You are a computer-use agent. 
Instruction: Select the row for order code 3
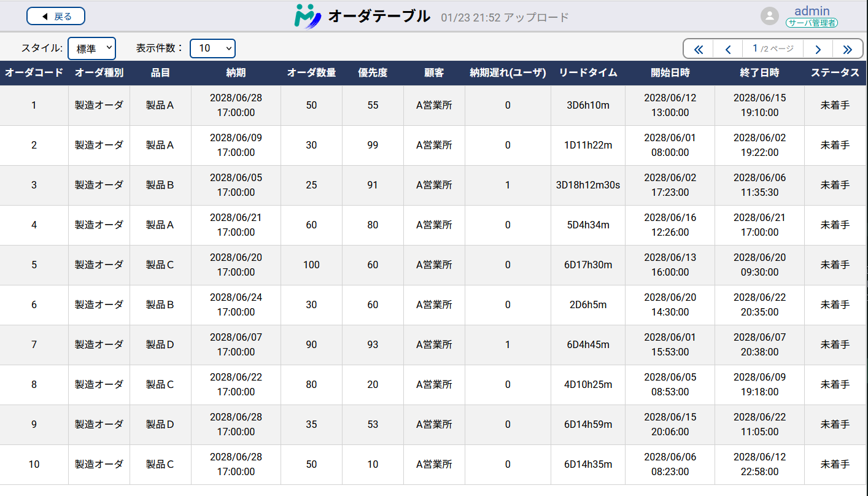click(x=34, y=185)
